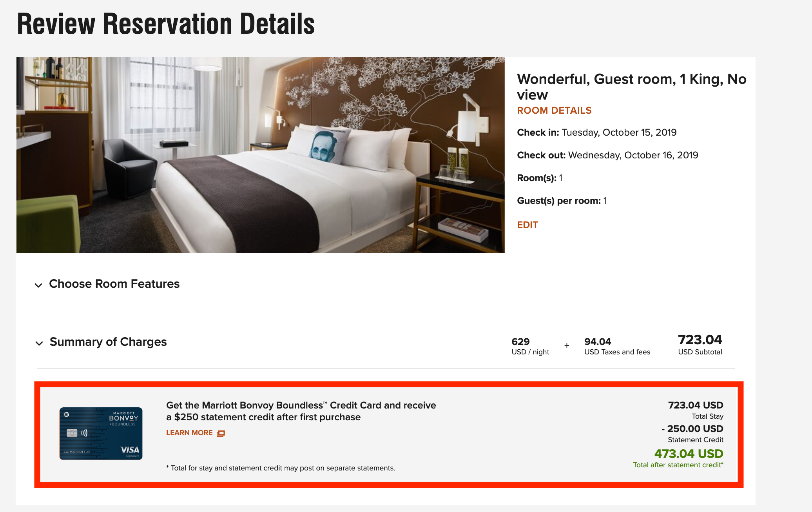Image resolution: width=812 pixels, height=512 pixels.
Task: Click the hotel room photo
Action: (260, 155)
